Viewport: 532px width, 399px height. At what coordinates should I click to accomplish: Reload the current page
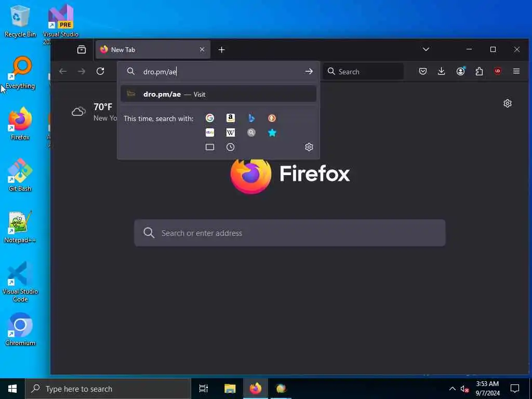coord(100,71)
